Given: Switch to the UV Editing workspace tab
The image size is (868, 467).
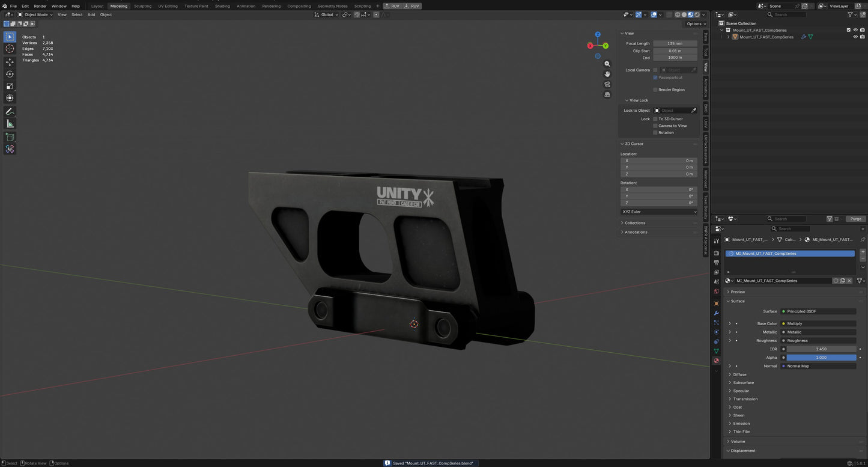Looking at the screenshot, I should (168, 6).
